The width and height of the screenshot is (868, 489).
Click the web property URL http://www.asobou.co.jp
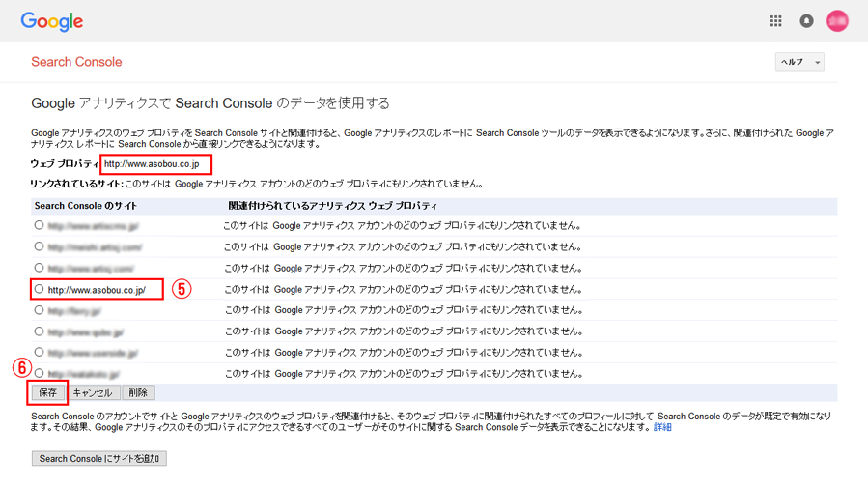click(152, 164)
